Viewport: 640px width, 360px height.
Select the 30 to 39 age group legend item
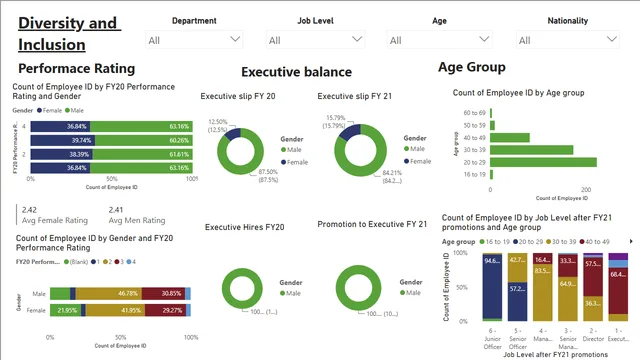point(561,242)
